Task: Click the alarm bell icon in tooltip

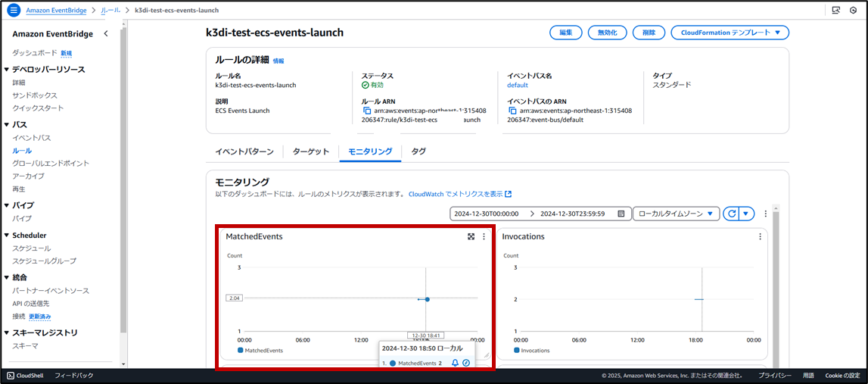Action: click(455, 363)
